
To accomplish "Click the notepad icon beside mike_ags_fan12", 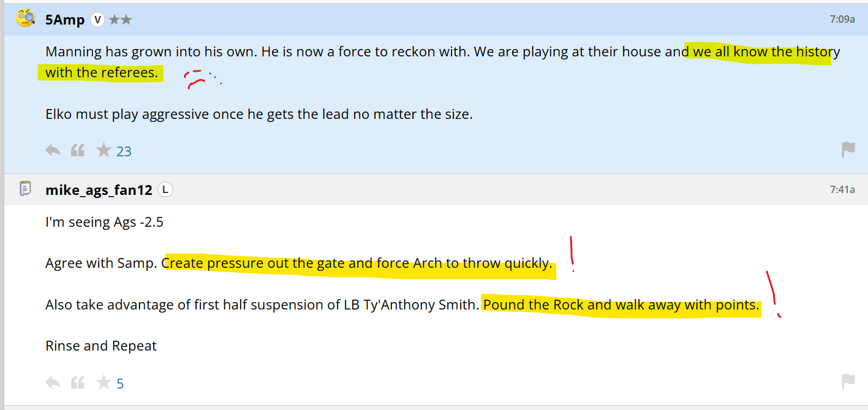I will [25, 188].
